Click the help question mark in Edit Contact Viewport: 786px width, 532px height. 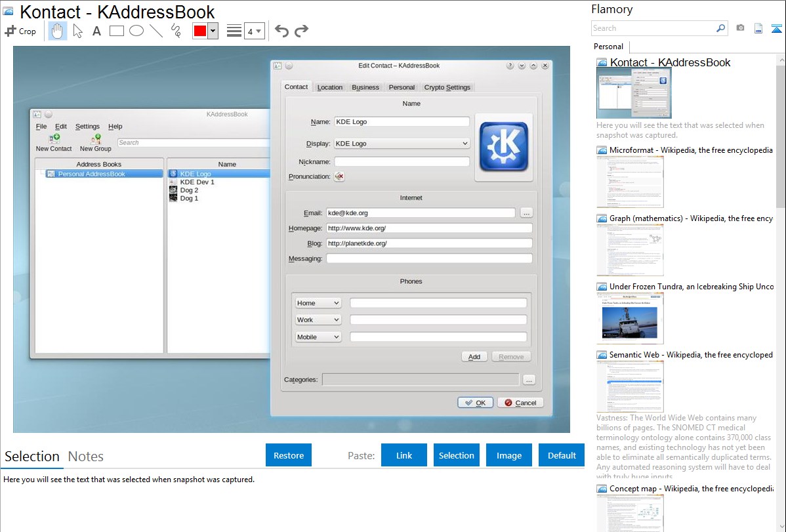click(510, 66)
